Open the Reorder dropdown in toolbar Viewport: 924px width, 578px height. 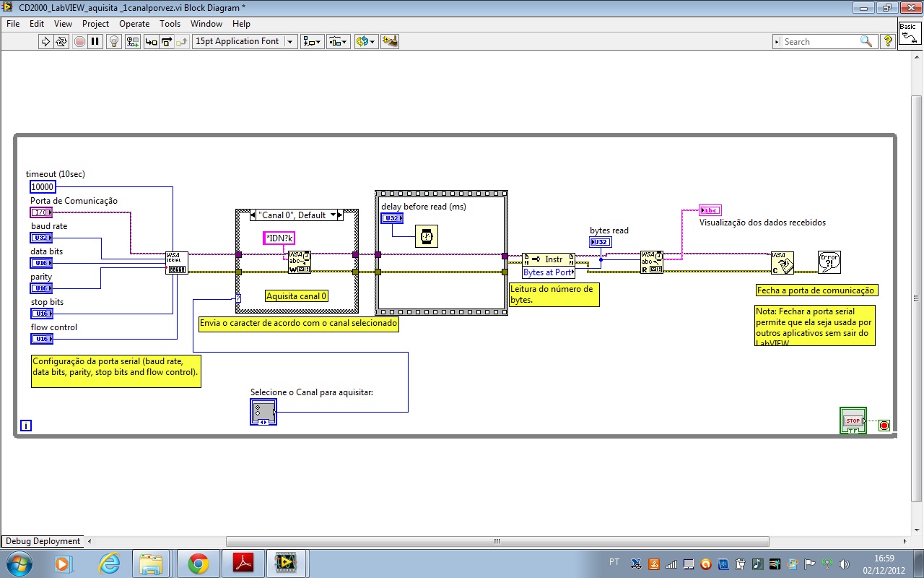(x=365, y=42)
